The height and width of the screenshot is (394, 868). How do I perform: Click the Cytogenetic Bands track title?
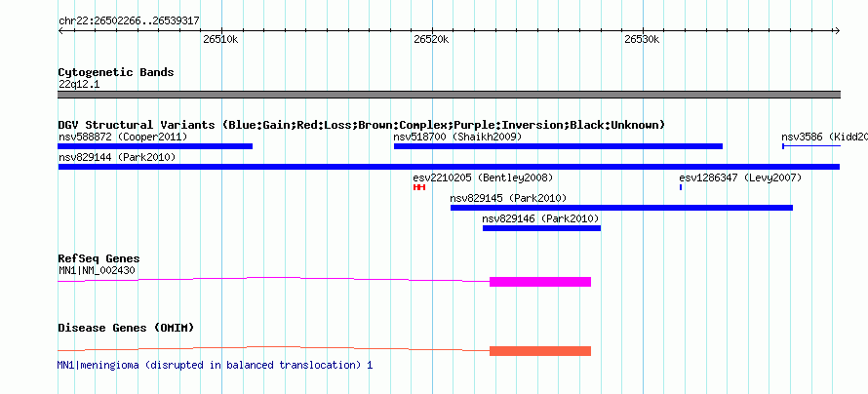[x=116, y=72]
